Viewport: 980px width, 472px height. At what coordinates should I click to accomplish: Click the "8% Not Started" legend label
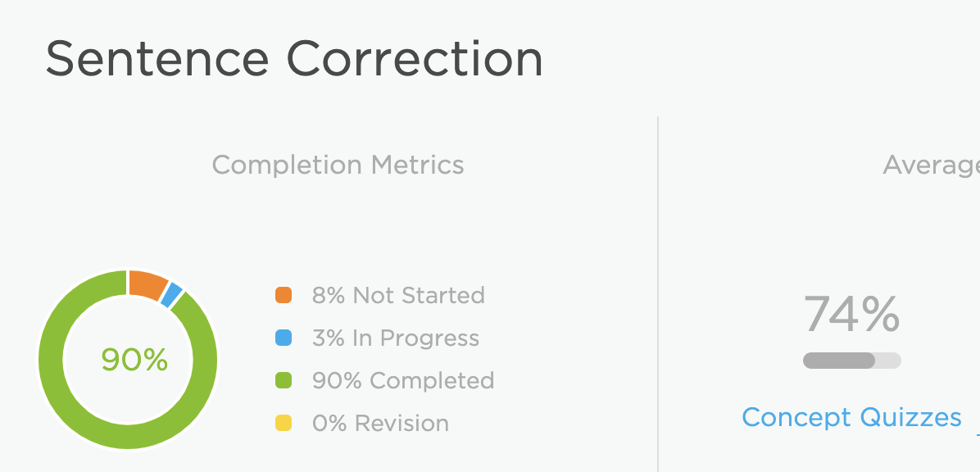[398, 295]
